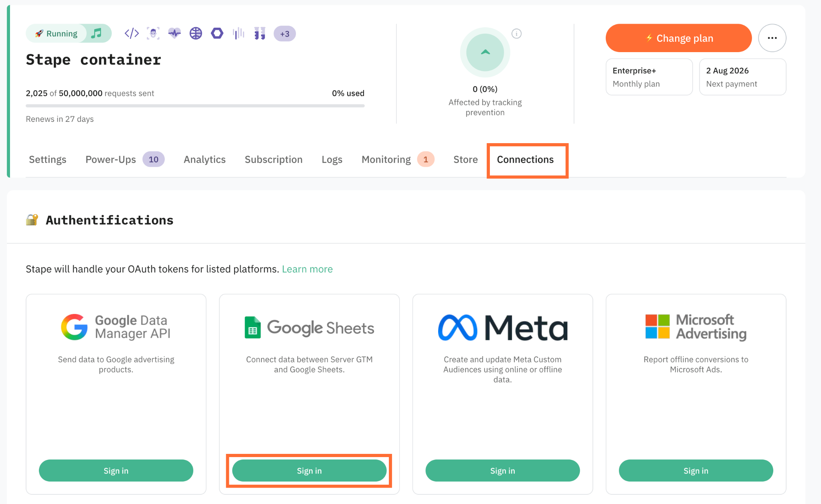821x504 pixels.
Task: Click 'Connect data between Server GTM' description
Action: click(309, 364)
